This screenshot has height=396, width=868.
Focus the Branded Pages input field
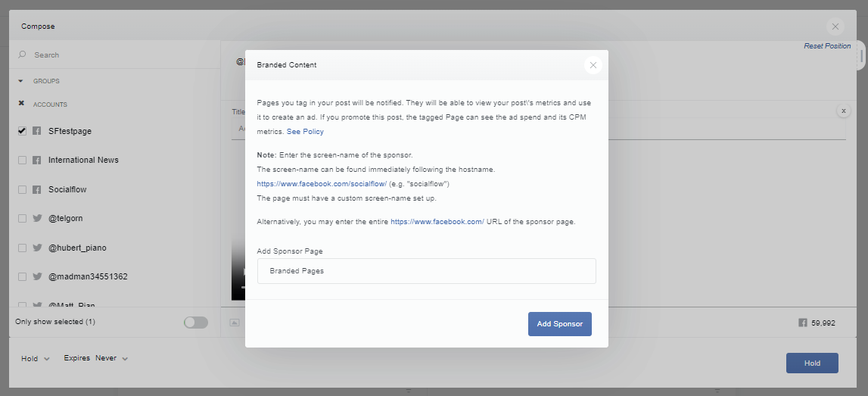click(x=426, y=271)
